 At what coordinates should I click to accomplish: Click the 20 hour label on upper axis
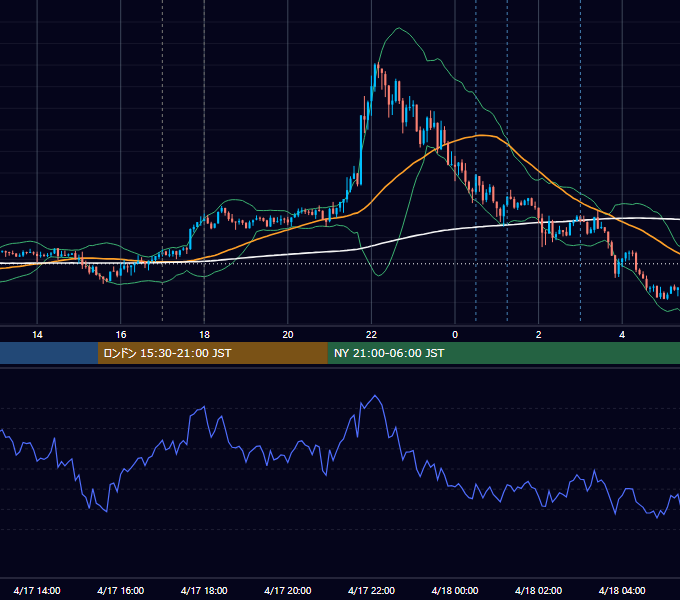pyautogui.click(x=288, y=335)
